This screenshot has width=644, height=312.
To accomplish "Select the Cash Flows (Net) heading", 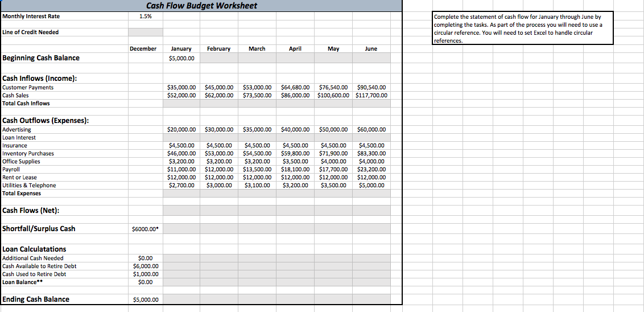I will coord(31,211).
